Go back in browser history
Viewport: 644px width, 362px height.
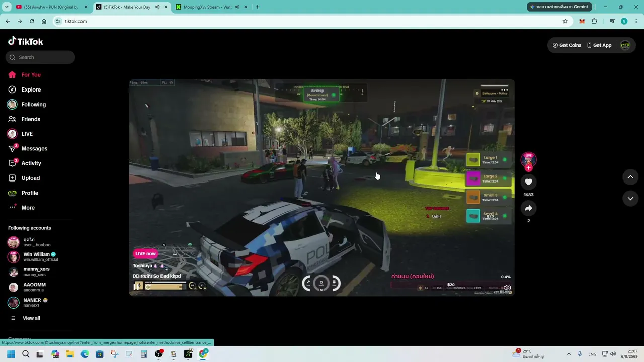click(8, 21)
